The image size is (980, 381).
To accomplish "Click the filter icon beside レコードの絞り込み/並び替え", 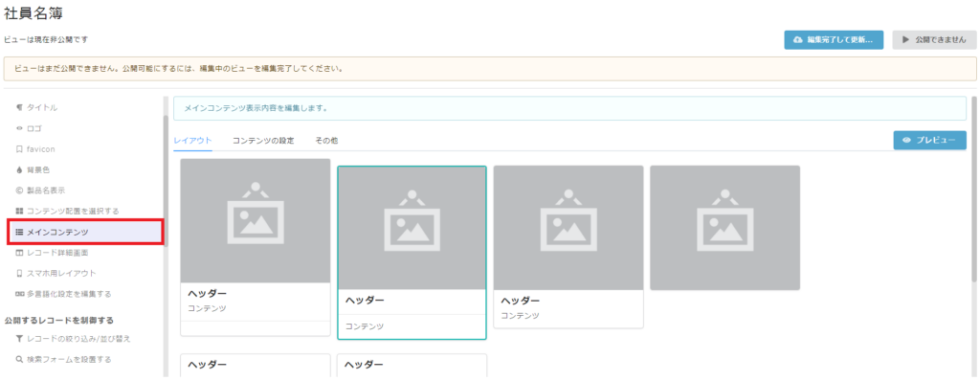I will (x=19, y=339).
